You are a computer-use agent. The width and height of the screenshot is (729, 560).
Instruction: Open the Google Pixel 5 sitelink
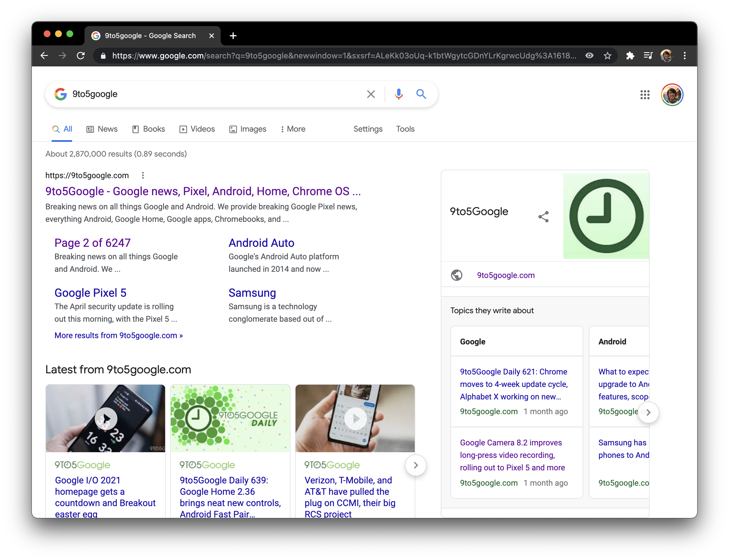(x=90, y=292)
